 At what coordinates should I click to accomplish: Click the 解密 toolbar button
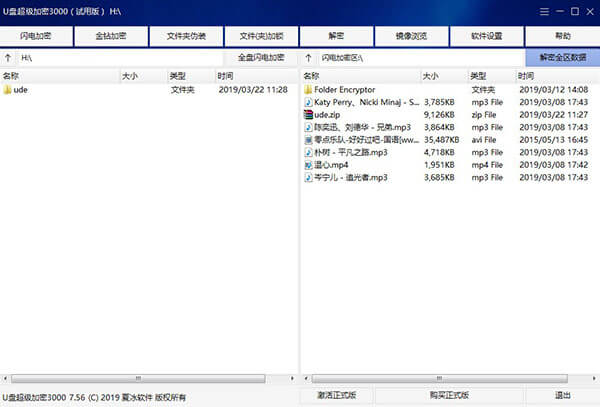pyautogui.click(x=336, y=36)
